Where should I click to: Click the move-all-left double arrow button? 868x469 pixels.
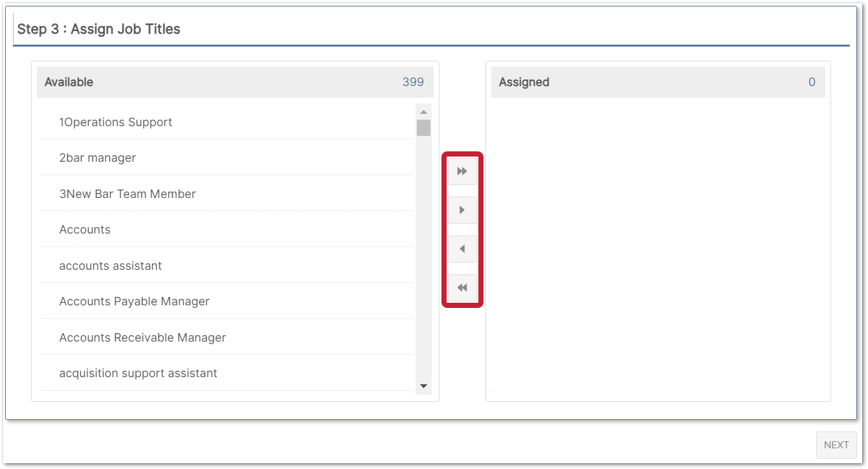[462, 288]
